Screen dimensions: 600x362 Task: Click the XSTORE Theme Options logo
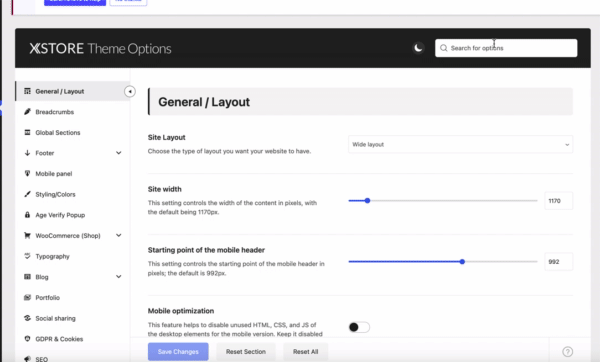(100, 49)
